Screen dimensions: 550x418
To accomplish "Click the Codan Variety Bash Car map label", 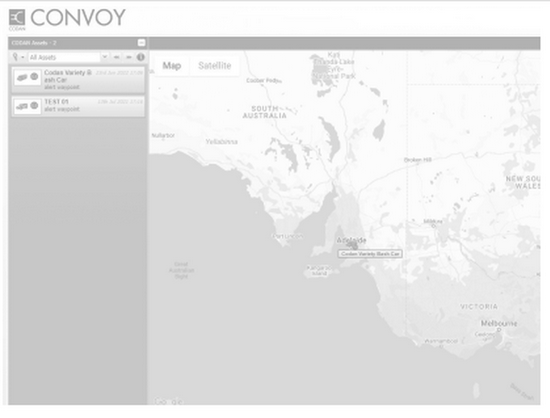I will coord(370,254).
